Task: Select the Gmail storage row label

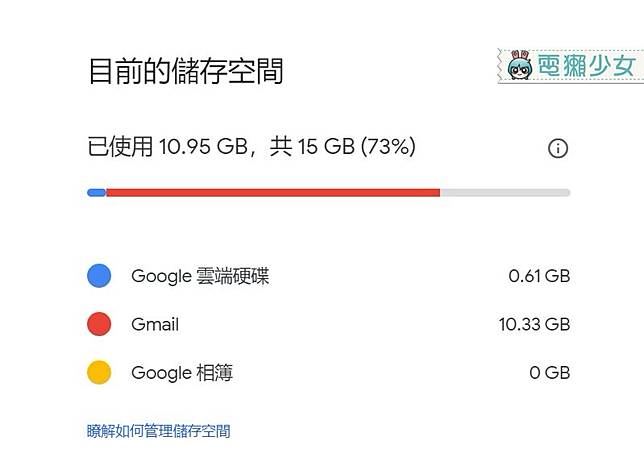Action: coord(155,325)
